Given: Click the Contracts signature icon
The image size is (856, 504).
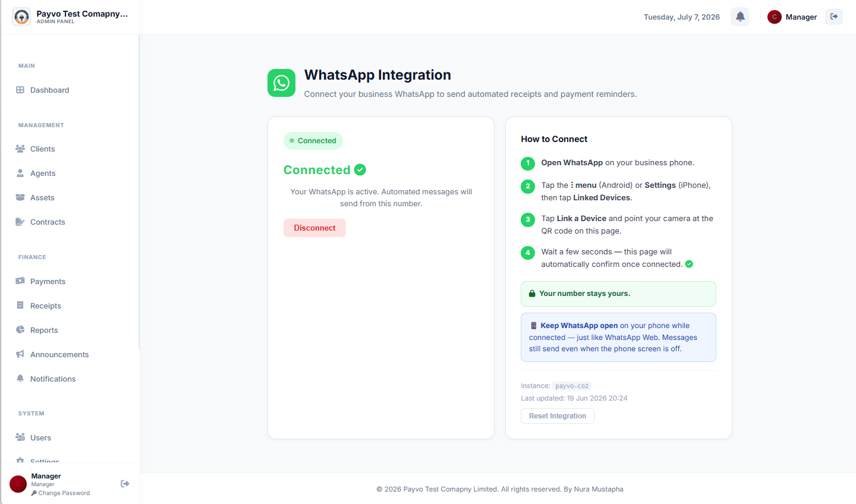Looking at the screenshot, I should (x=20, y=222).
